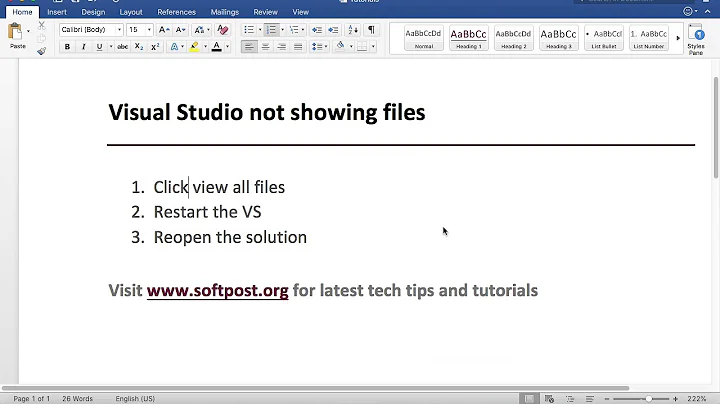Expand the styles gallery arrow
The height and width of the screenshot is (404, 720).
(x=678, y=38)
